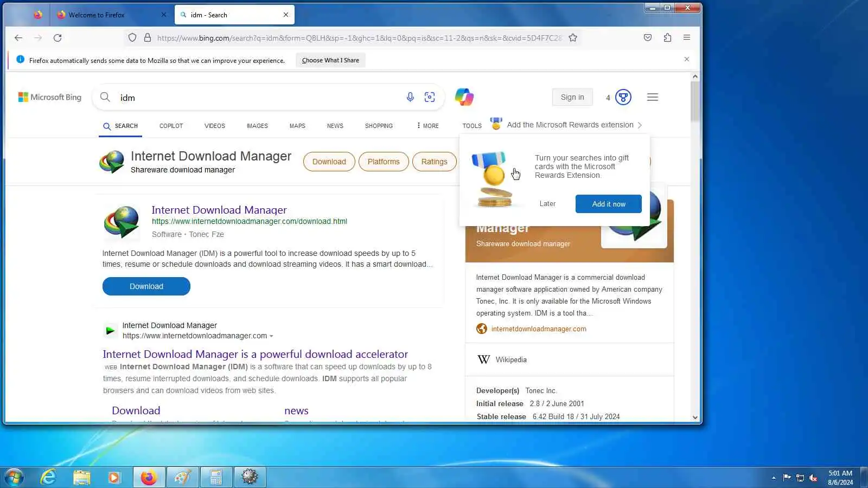868x488 pixels.
Task: Open Action Center flag tray icon
Action: pos(787,478)
